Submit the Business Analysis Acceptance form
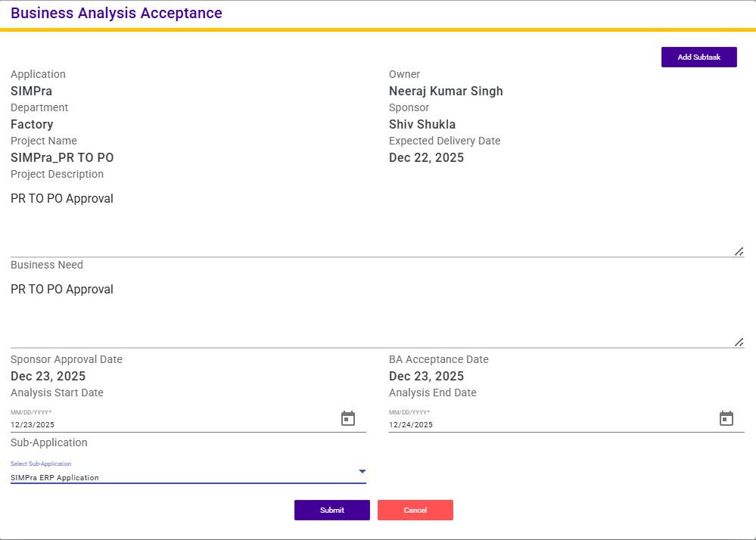 [x=331, y=511]
